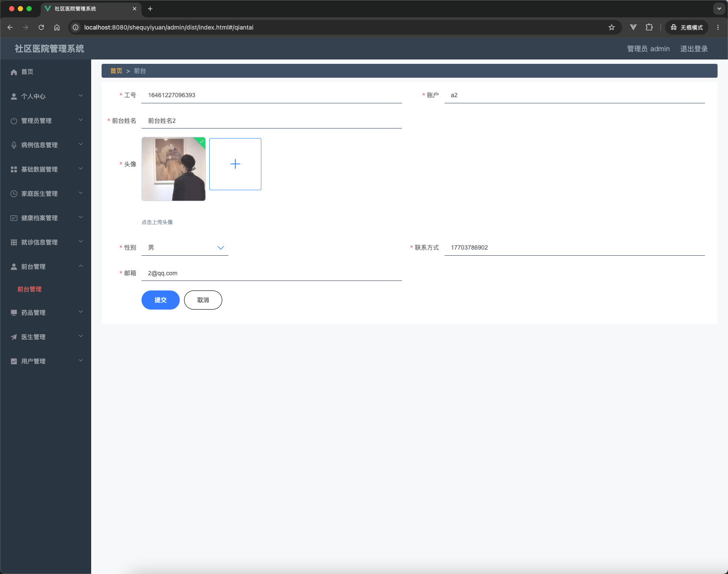Expand the 个人中心 menu chevron

(81, 96)
